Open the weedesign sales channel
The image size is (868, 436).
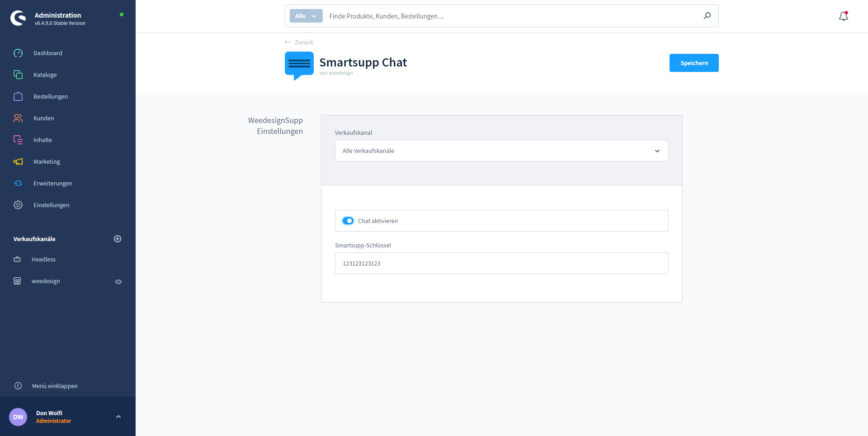[46, 281]
